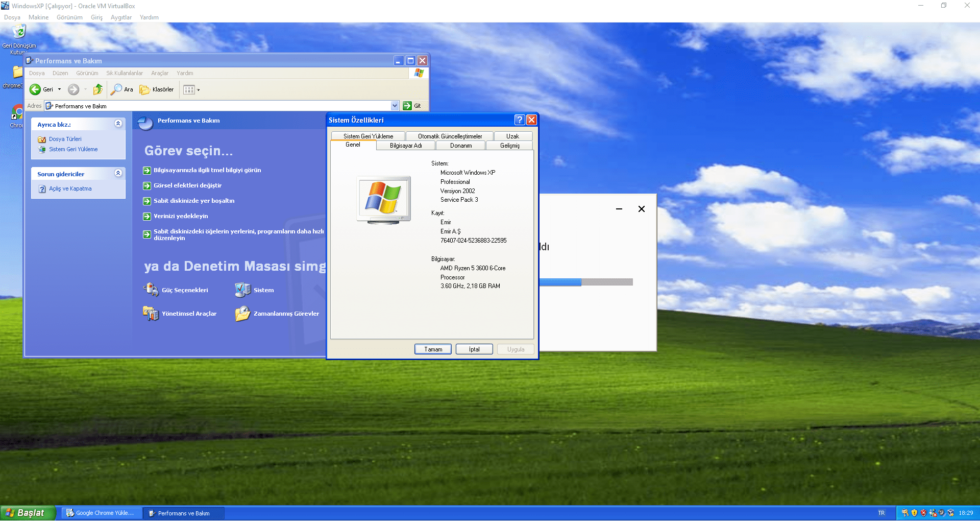Open VirtualBox Giriş menu
This screenshot has height=521, width=980.
(x=97, y=17)
